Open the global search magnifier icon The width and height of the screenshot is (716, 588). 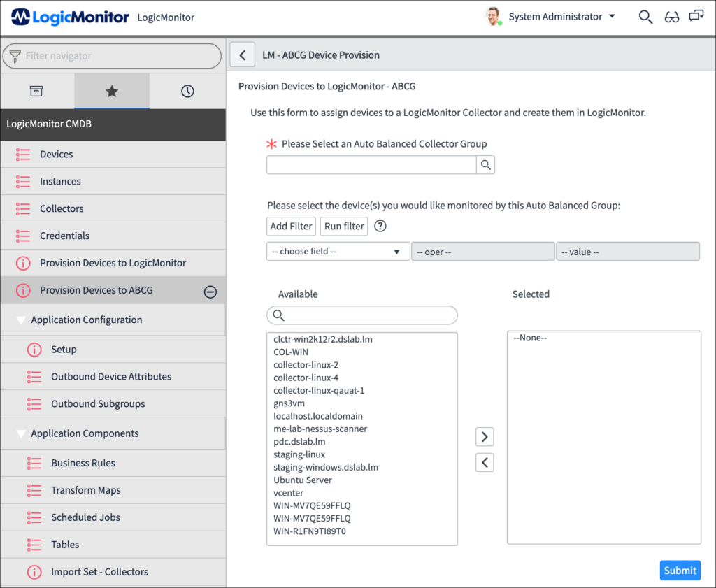pyautogui.click(x=645, y=16)
